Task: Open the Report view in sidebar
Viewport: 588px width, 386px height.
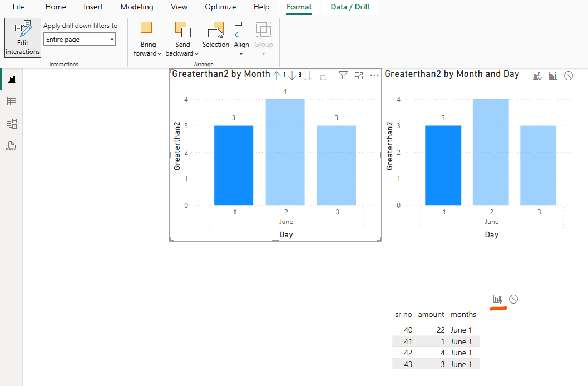Action: pyautogui.click(x=12, y=79)
